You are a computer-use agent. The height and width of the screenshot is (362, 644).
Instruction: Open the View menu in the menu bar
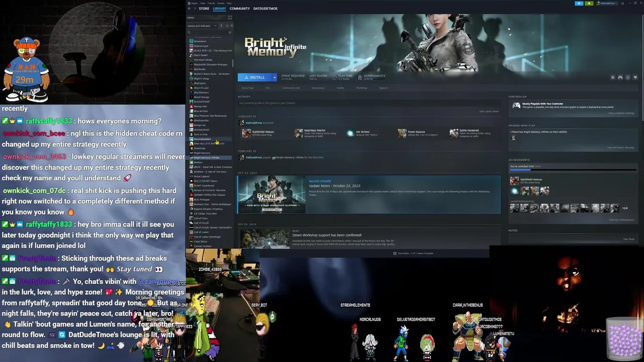pos(202,3)
